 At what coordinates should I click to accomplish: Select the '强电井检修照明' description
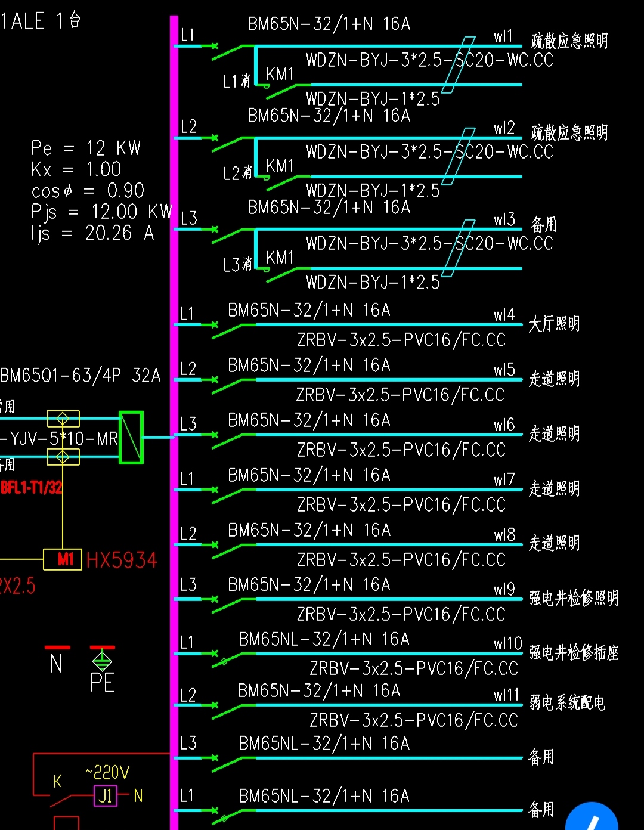click(574, 598)
